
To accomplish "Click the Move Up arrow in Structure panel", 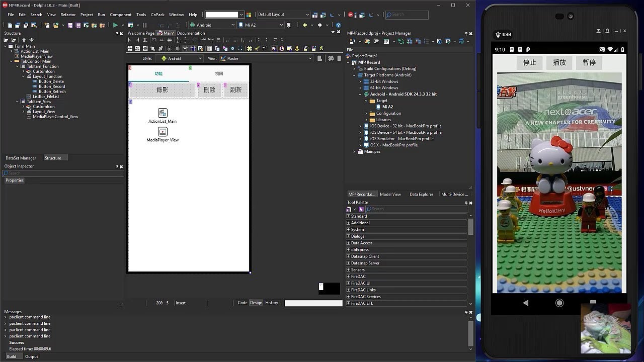I will [x=24, y=40].
